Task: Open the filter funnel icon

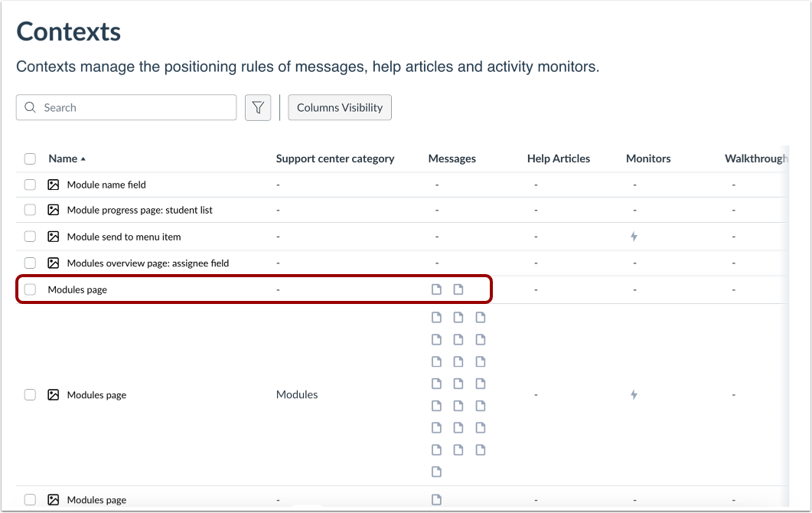Action: tap(258, 107)
